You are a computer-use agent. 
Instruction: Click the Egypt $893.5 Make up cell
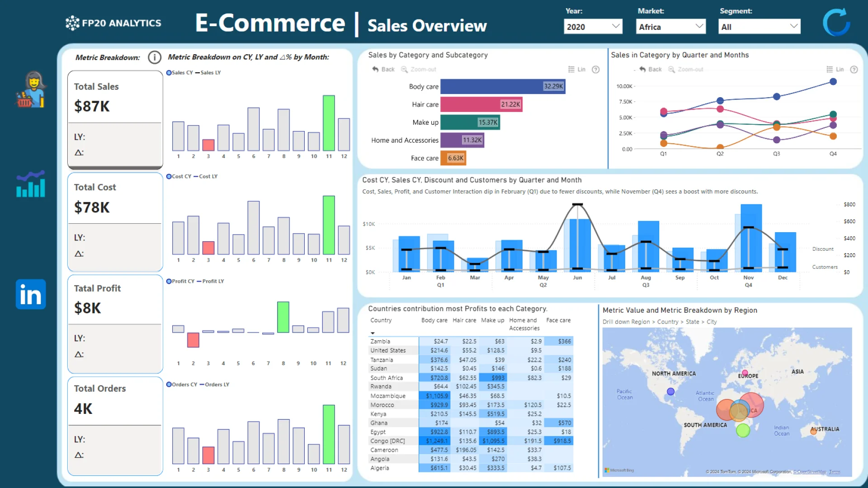pos(493,432)
